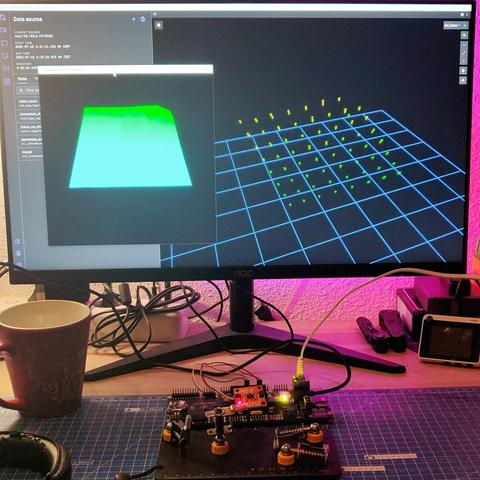
Task: Open the Account icon in lower sidebar
Action: tap(19, 253)
